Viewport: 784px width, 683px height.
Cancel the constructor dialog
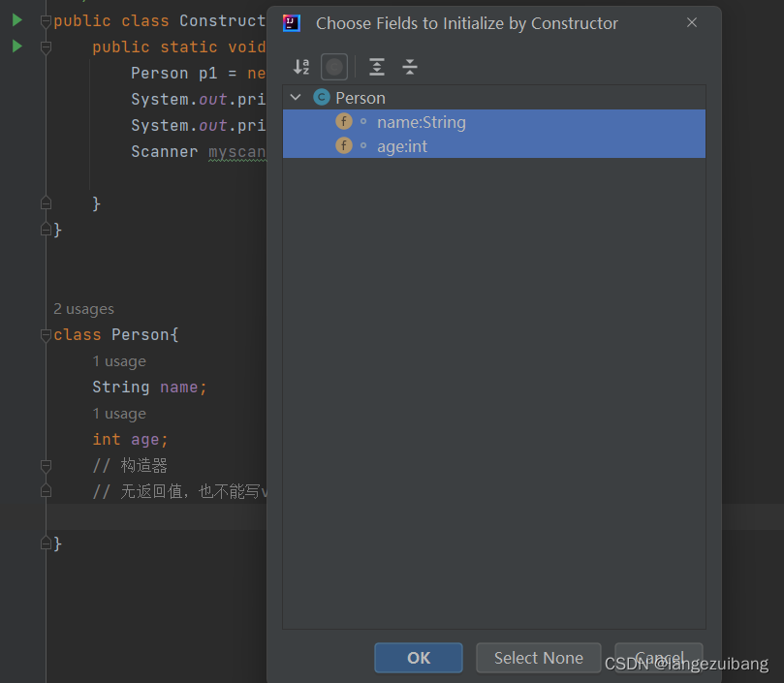[x=658, y=658]
